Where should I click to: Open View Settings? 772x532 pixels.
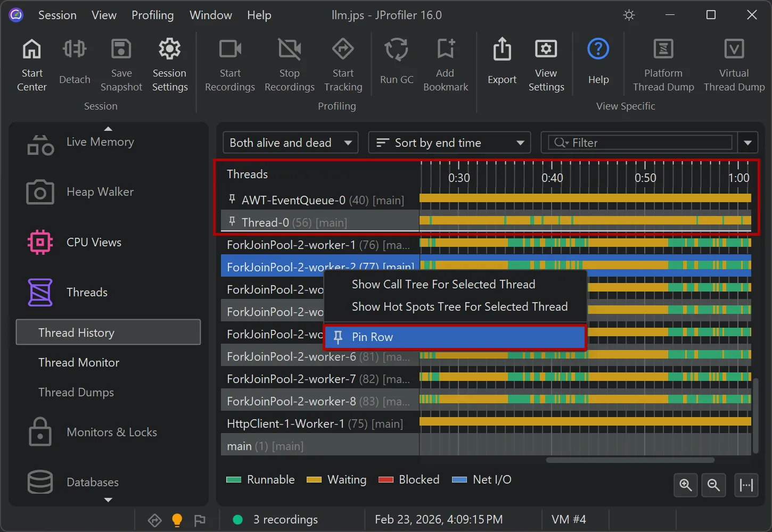coord(546,64)
